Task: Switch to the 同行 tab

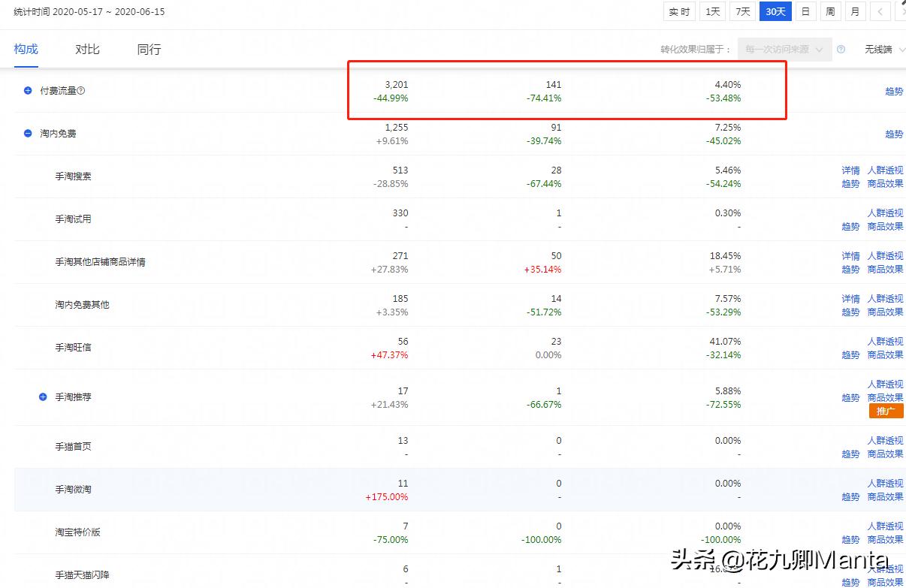Action: pyautogui.click(x=148, y=49)
